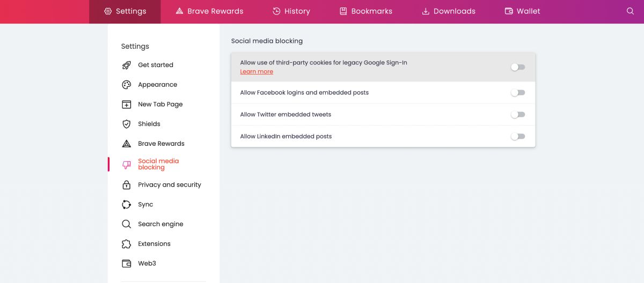644x283 pixels.
Task: Click the padlock icon for Privacy and security
Action: [x=127, y=185]
